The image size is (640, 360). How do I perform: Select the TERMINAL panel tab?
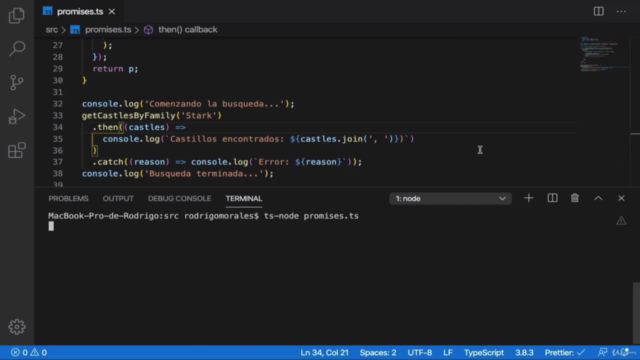point(244,198)
